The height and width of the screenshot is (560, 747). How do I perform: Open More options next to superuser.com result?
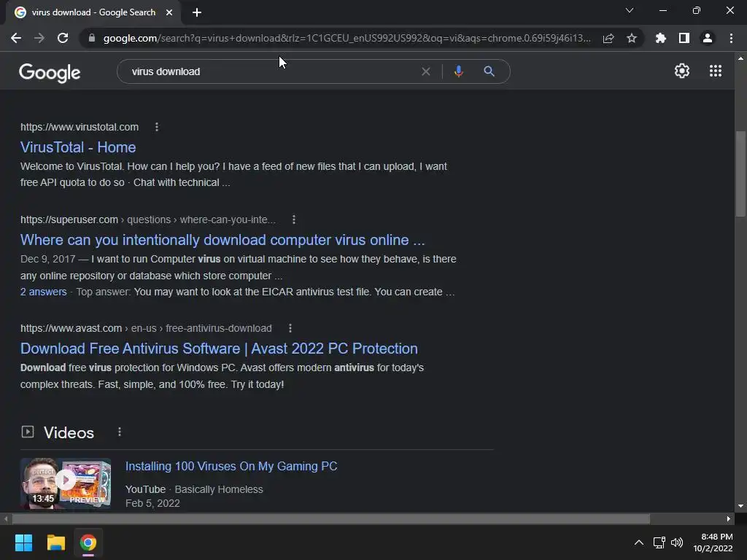click(x=294, y=219)
